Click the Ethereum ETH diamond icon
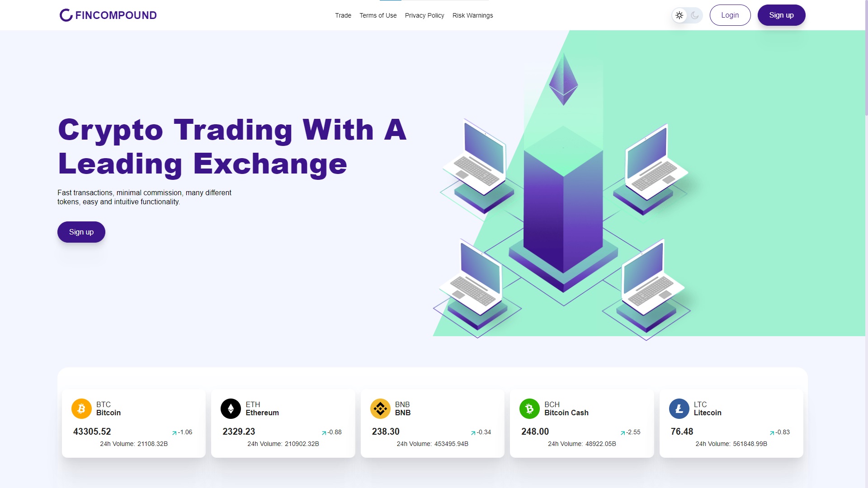 pos(231,408)
